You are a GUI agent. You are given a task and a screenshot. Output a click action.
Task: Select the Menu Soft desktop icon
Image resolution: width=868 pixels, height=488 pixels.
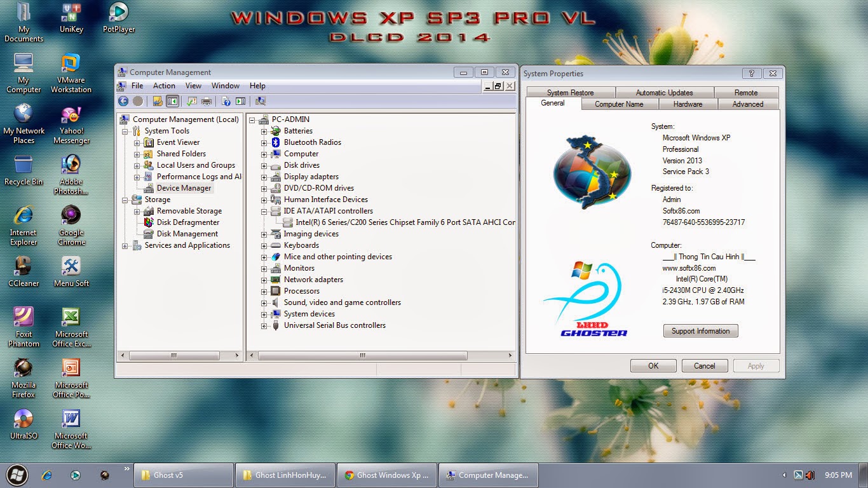pyautogui.click(x=71, y=272)
